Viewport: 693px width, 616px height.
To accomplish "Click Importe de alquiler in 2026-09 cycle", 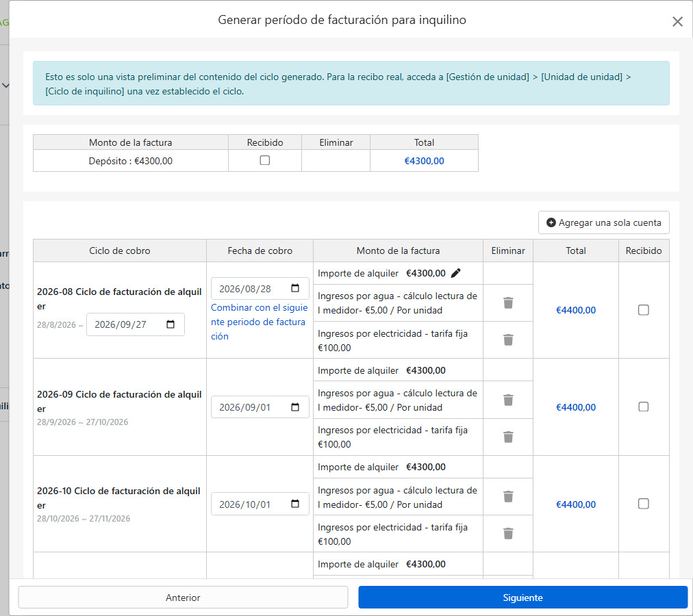I will (x=358, y=370).
